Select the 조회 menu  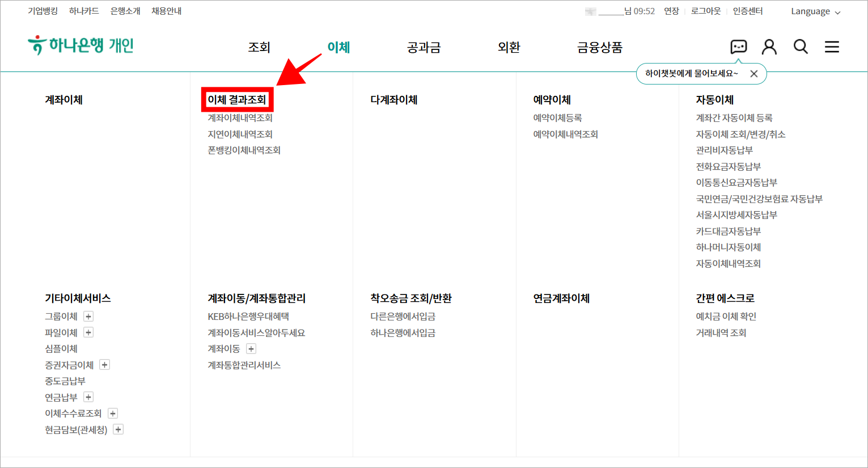(x=259, y=47)
